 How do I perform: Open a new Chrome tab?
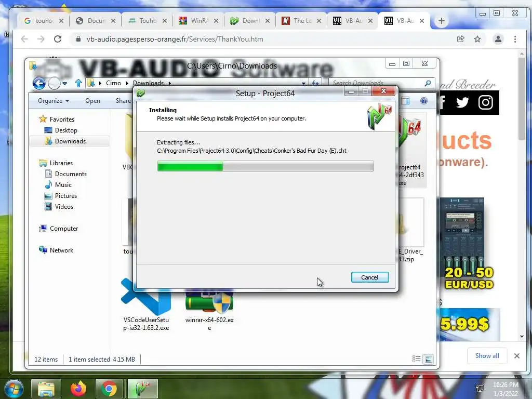coord(441,21)
